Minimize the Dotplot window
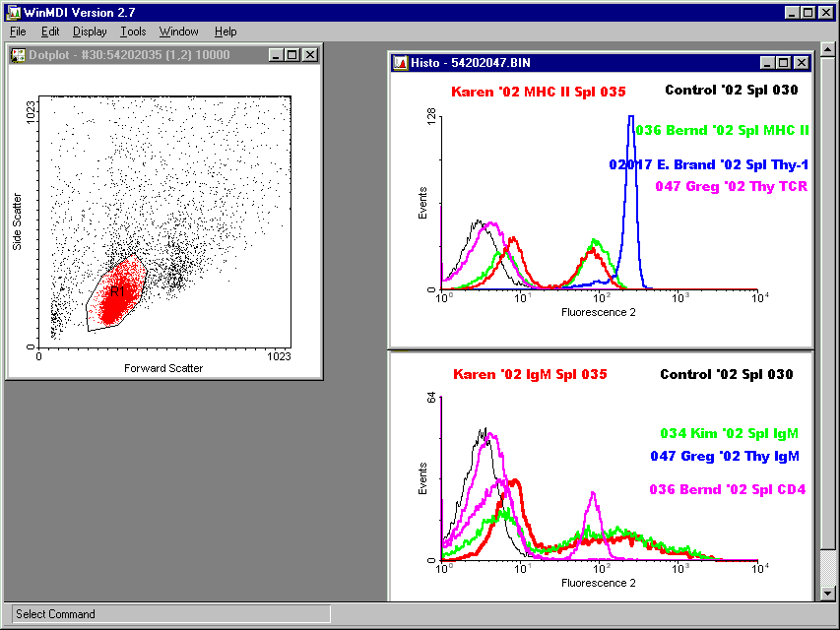Image resolution: width=840 pixels, height=630 pixels. click(x=276, y=55)
